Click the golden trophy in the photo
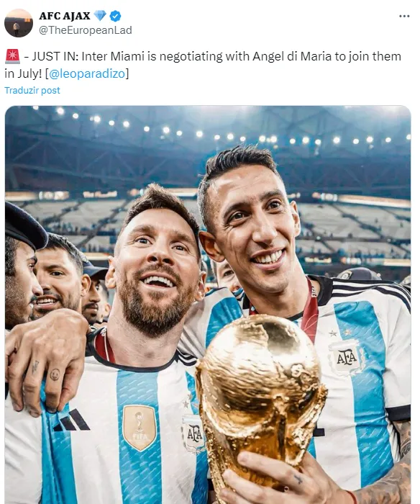This screenshot has width=420, height=504. (x=262, y=395)
